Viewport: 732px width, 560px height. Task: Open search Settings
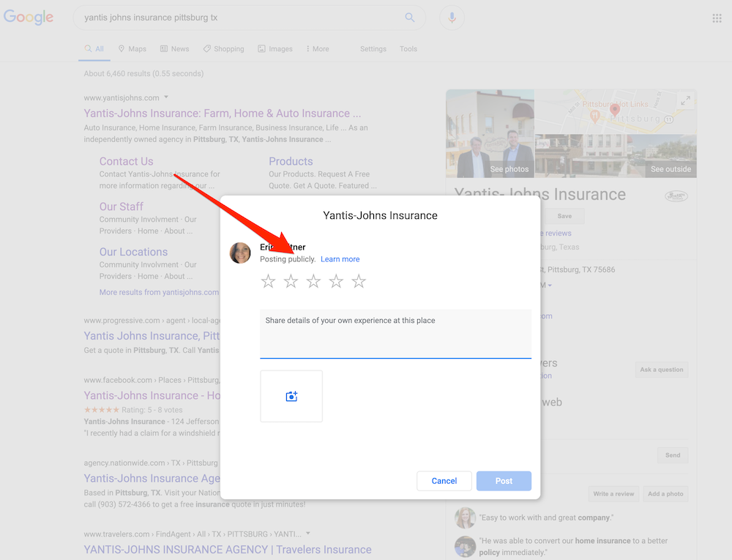[x=373, y=49]
